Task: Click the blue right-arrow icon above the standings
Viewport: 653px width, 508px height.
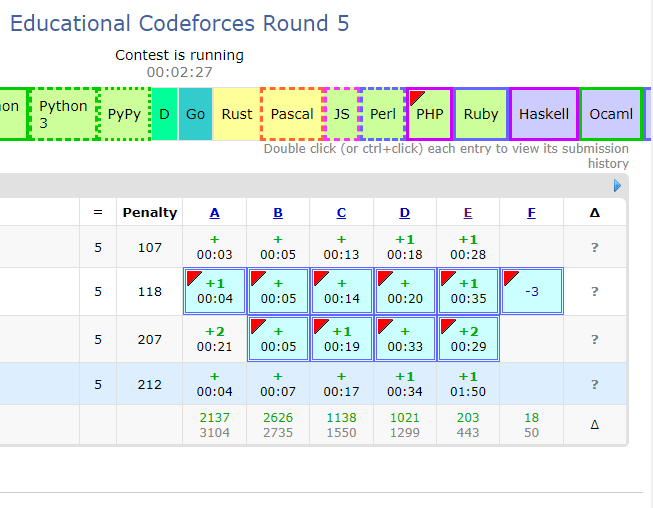Action: pos(617,186)
